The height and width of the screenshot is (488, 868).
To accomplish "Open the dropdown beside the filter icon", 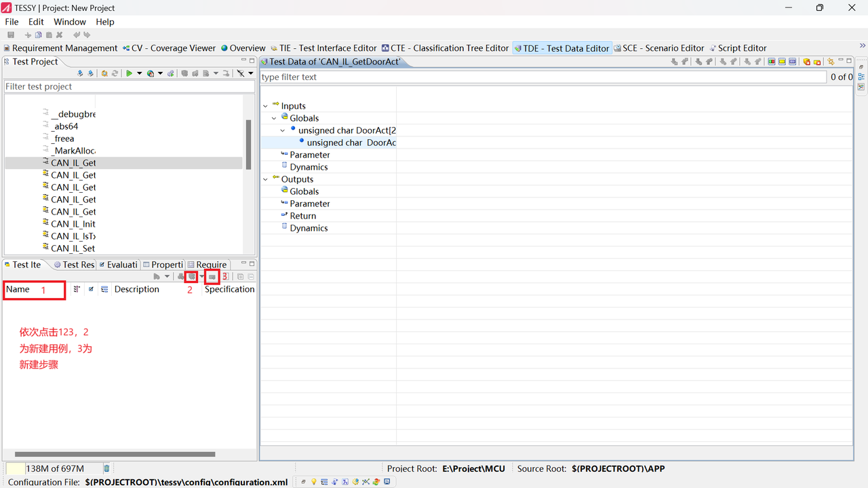I will point(251,73).
